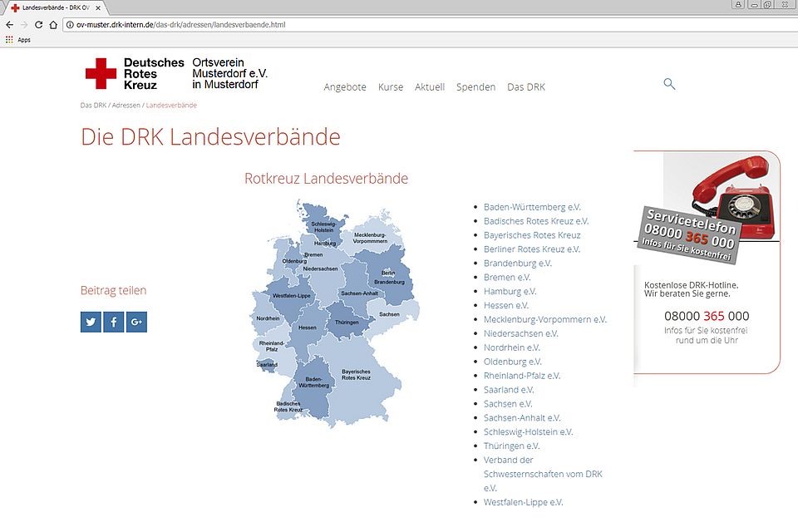798x532 pixels.
Task: Go back using the browser back arrow
Action: 8,25
